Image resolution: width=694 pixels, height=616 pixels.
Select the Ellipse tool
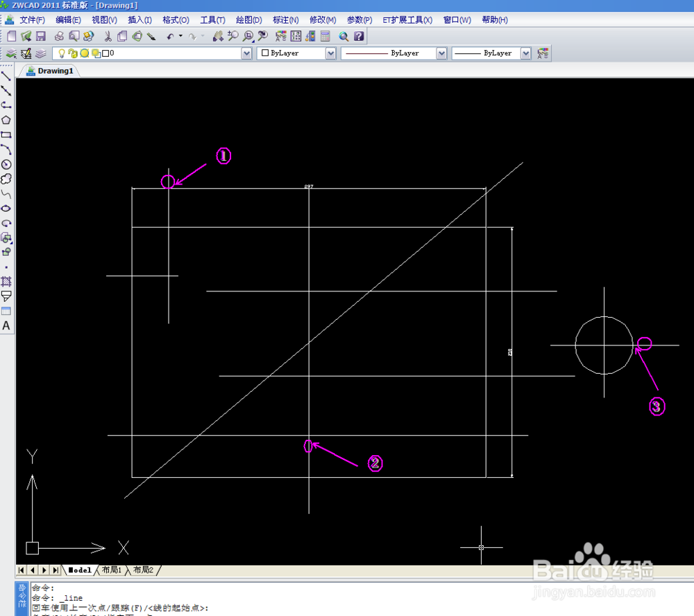[6, 208]
